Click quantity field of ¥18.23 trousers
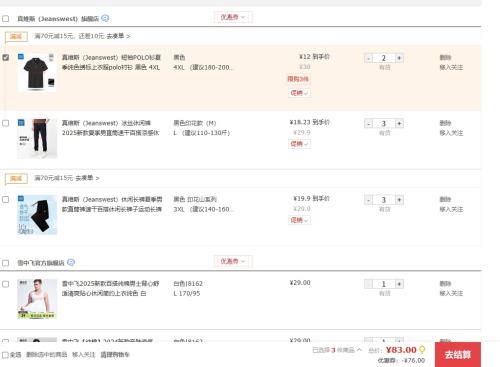 tap(384, 124)
